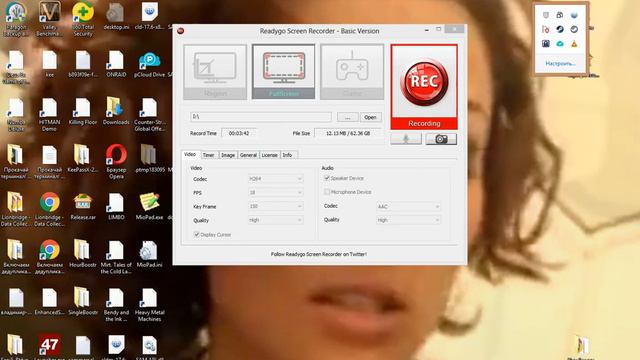The width and height of the screenshot is (640, 360).
Task: Switch to the Timer tab
Action: tap(209, 155)
